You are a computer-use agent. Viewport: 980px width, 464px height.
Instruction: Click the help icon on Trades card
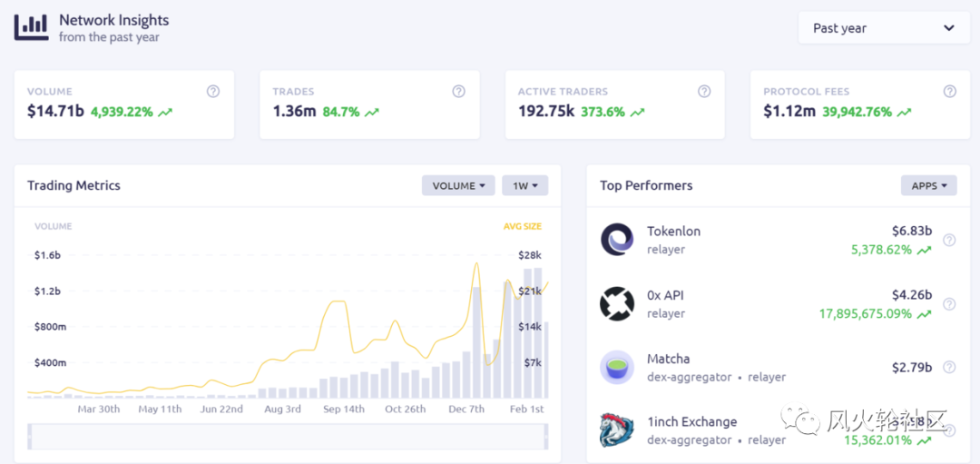click(x=459, y=92)
